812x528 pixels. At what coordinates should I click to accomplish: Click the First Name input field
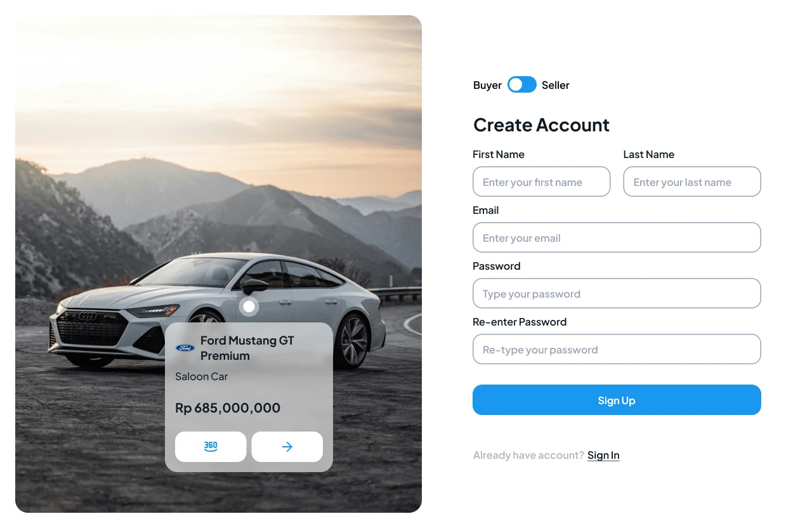[x=542, y=181]
